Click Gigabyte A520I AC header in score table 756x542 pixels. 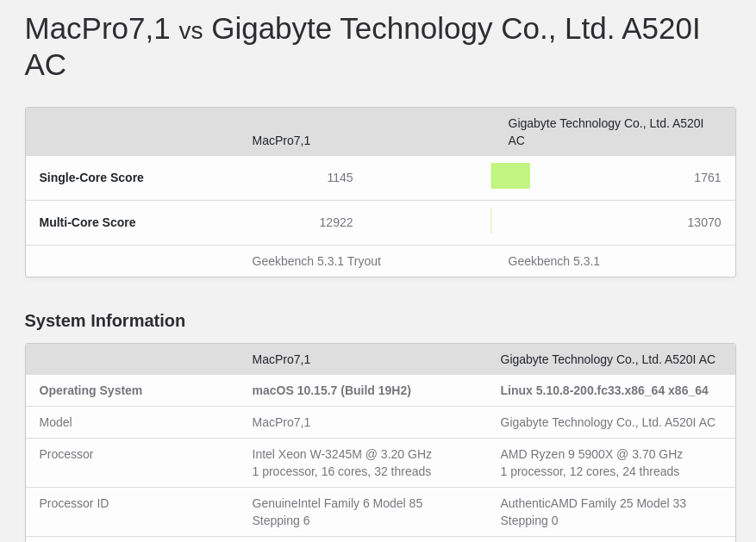click(605, 132)
